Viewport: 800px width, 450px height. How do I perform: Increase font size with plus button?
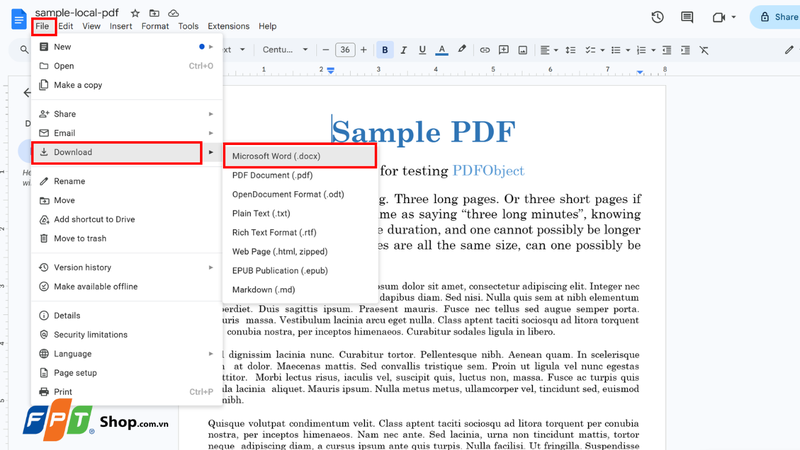(363, 50)
